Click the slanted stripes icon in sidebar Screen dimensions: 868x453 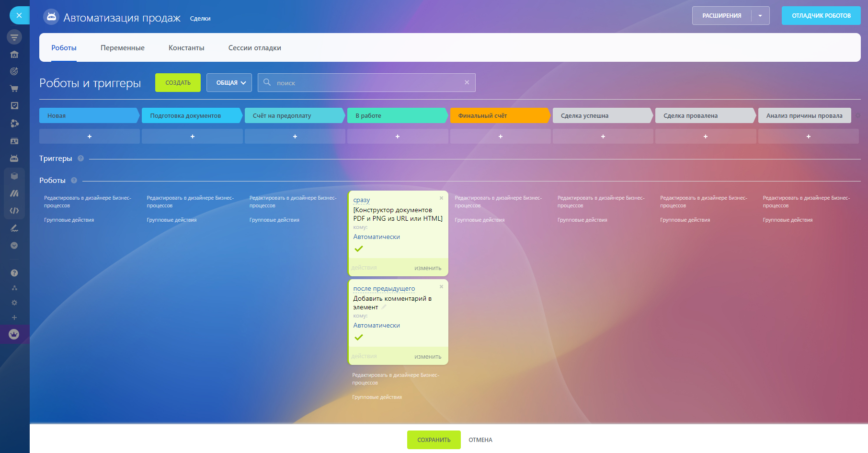(14, 193)
